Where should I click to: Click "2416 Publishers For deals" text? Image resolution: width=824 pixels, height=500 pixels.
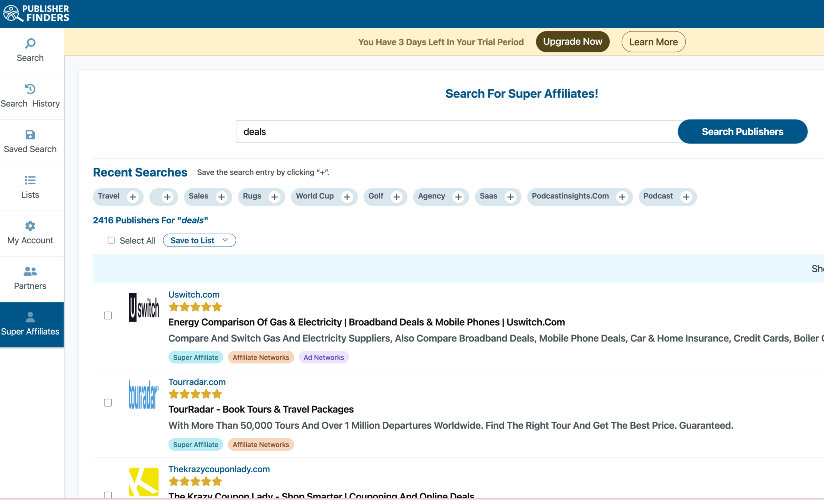click(150, 220)
